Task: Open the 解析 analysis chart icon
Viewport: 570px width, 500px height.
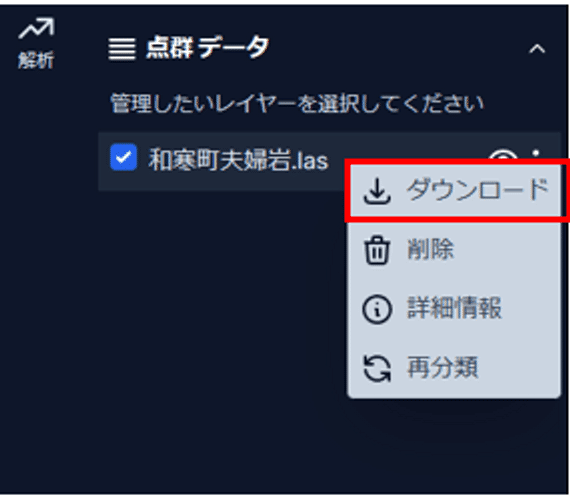Action: (36, 28)
